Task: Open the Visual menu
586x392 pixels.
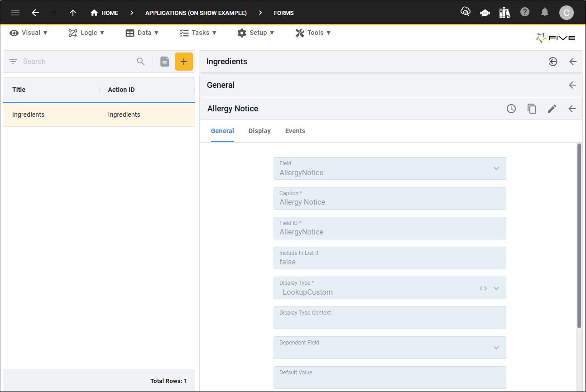Action: [29, 33]
